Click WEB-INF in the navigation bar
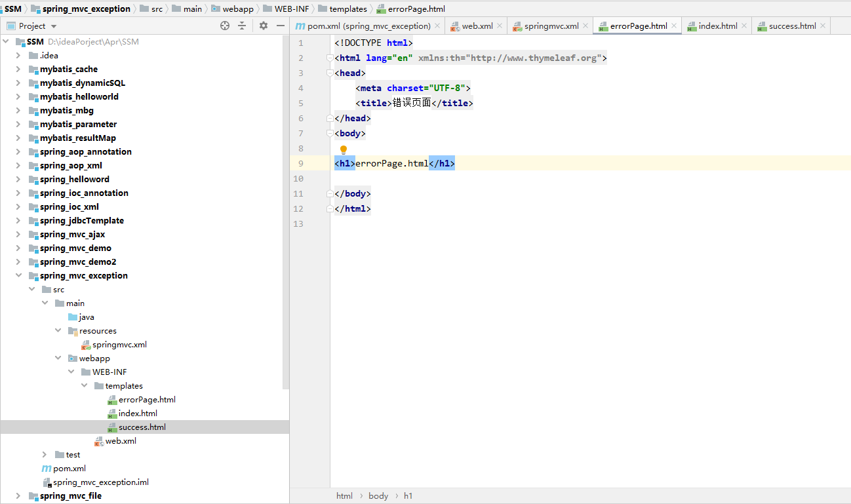The image size is (851, 504). (292, 9)
